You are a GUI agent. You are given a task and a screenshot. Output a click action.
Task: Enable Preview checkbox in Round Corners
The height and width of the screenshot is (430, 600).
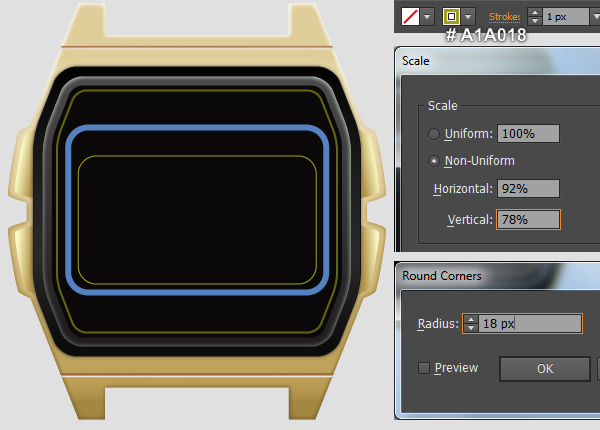424,368
